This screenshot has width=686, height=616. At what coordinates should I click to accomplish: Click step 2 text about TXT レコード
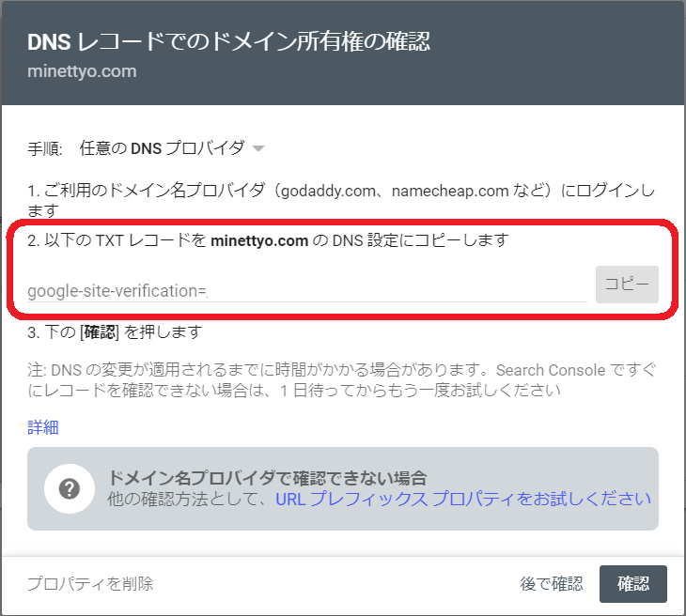click(x=268, y=240)
